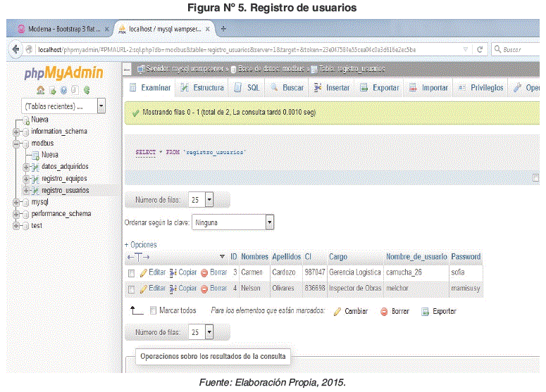Screen dimensions: 546x392
Task: Open the Insertar tab
Action: tap(332, 88)
